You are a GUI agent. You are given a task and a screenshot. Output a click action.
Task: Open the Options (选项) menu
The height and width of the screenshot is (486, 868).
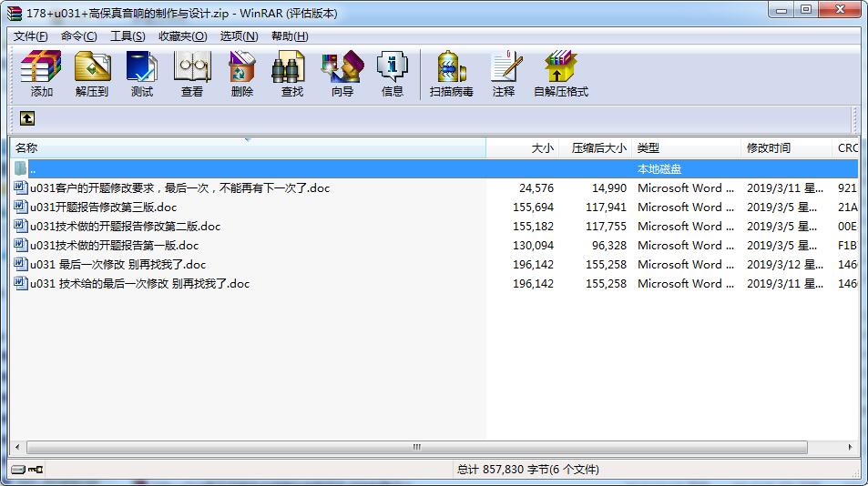coord(240,35)
